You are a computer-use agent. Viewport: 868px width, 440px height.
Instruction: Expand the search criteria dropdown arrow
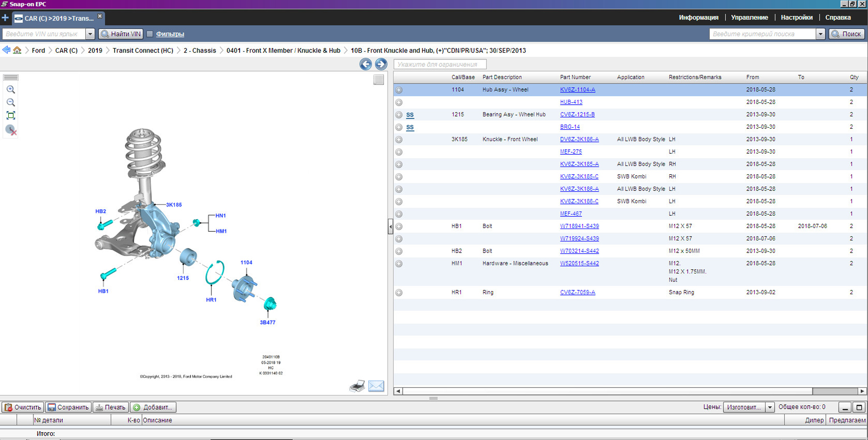click(820, 34)
